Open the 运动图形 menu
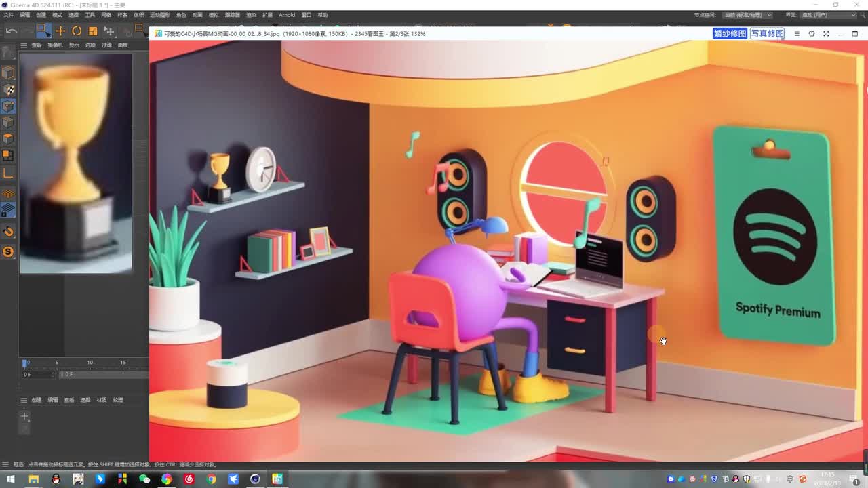This screenshot has height=488, width=868. pos(159,15)
